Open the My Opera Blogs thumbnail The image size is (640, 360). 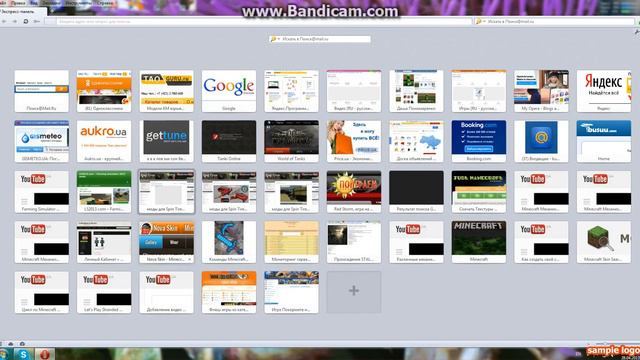541,91
